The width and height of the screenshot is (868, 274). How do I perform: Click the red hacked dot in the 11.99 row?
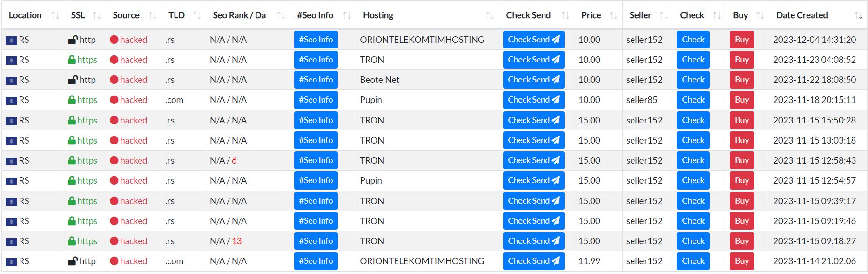(x=114, y=261)
